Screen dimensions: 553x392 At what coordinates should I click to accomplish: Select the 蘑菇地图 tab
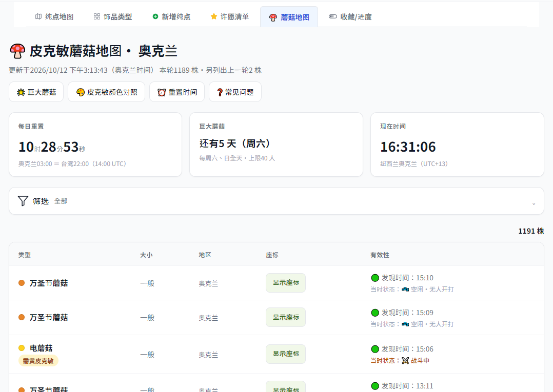click(289, 17)
